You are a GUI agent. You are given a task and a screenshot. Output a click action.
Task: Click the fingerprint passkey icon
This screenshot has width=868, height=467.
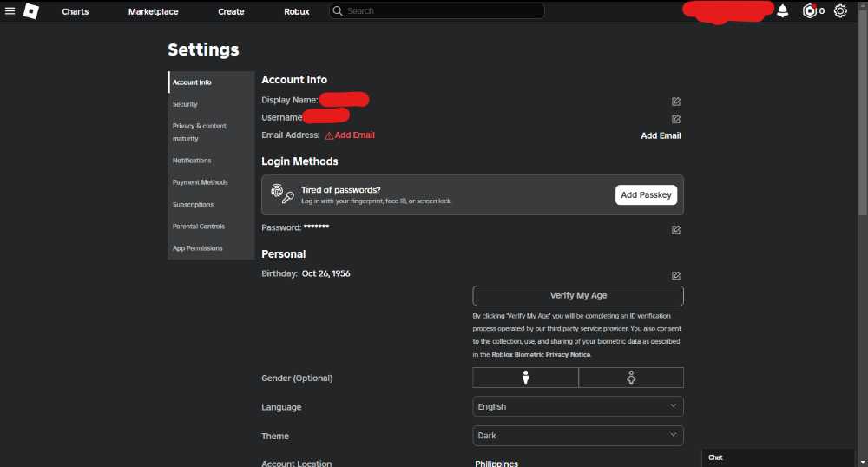tap(282, 194)
